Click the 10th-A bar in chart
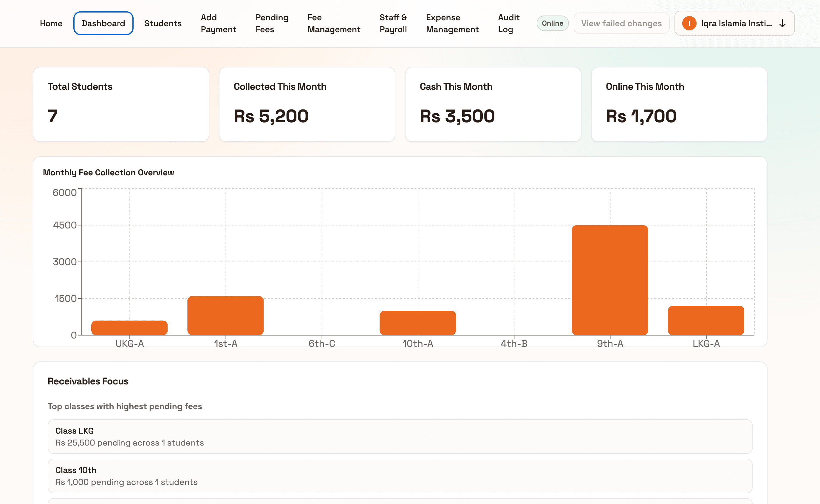The width and height of the screenshot is (820, 504). click(x=417, y=323)
